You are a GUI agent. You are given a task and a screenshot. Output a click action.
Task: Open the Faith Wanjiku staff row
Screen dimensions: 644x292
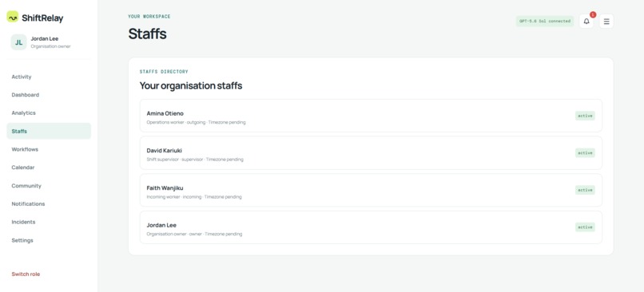click(371, 191)
